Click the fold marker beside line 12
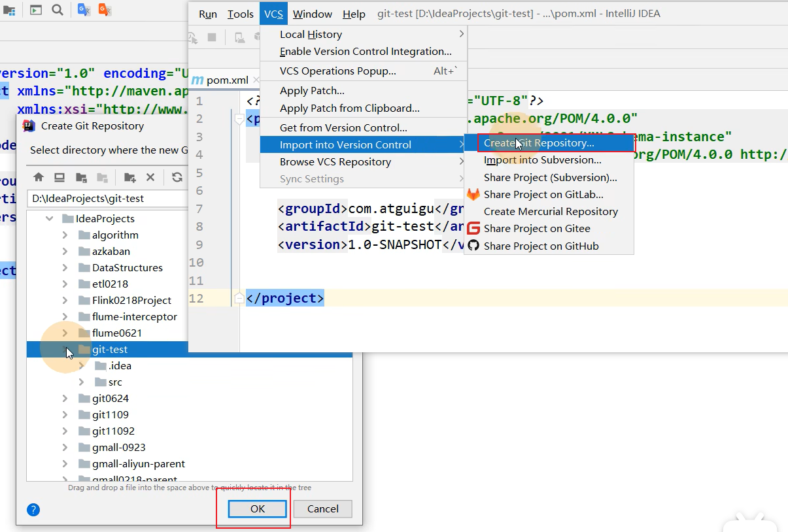Viewport: 788px width, 532px height. (239, 299)
